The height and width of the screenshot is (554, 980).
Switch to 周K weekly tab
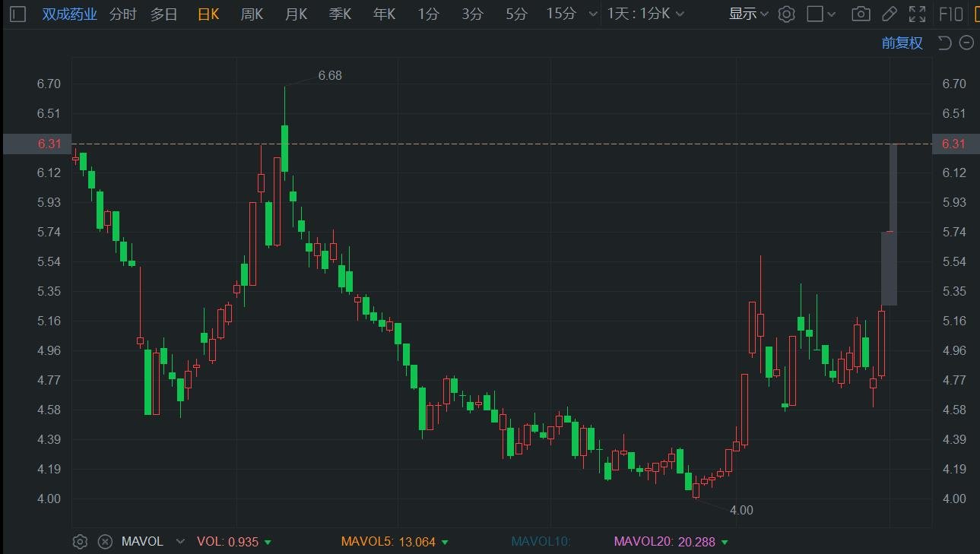252,14
